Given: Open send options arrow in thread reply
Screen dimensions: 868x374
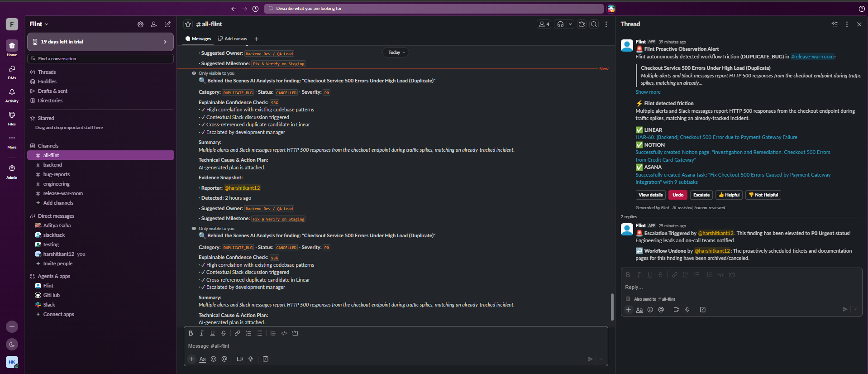Looking at the screenshot, I should click(x=855, y=310).
